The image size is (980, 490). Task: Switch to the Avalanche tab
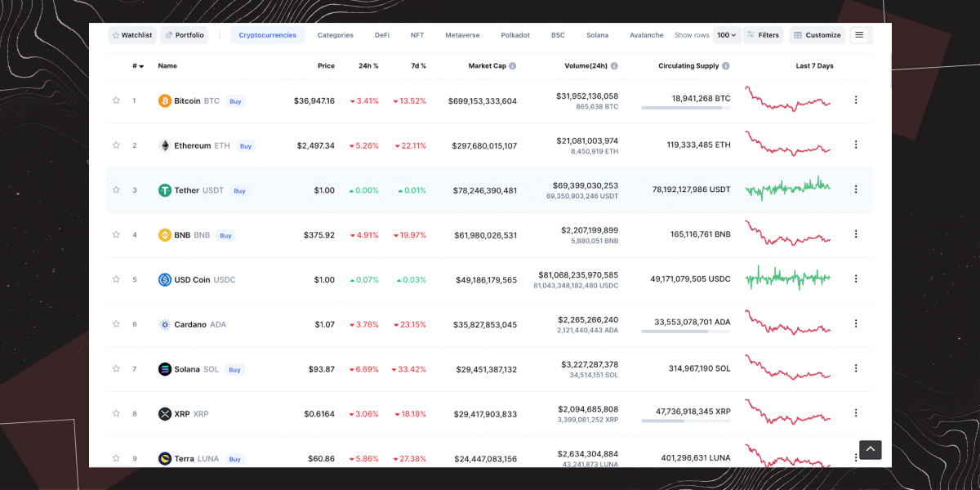pyautogui.click(x=647, y=35)
